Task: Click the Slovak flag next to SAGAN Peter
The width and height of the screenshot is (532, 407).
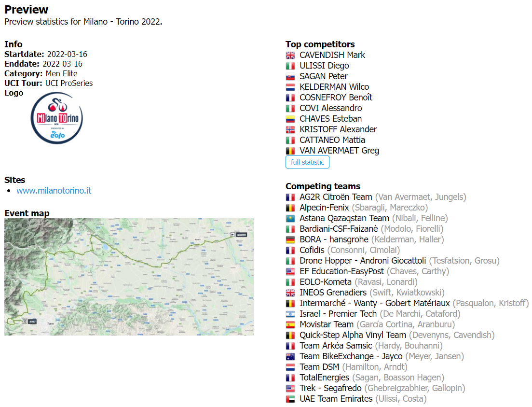Action: pos(290,76)
